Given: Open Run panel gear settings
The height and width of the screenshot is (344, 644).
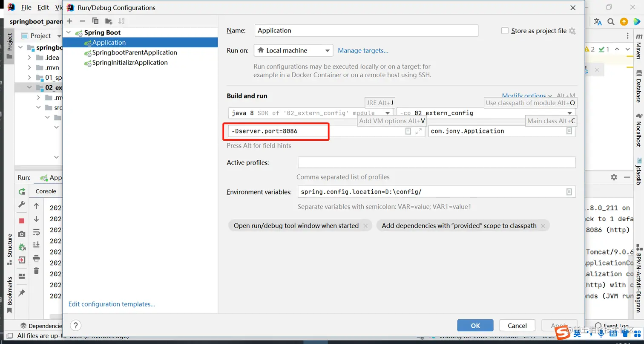Looking at the screenshot, I should coord(614,177).
